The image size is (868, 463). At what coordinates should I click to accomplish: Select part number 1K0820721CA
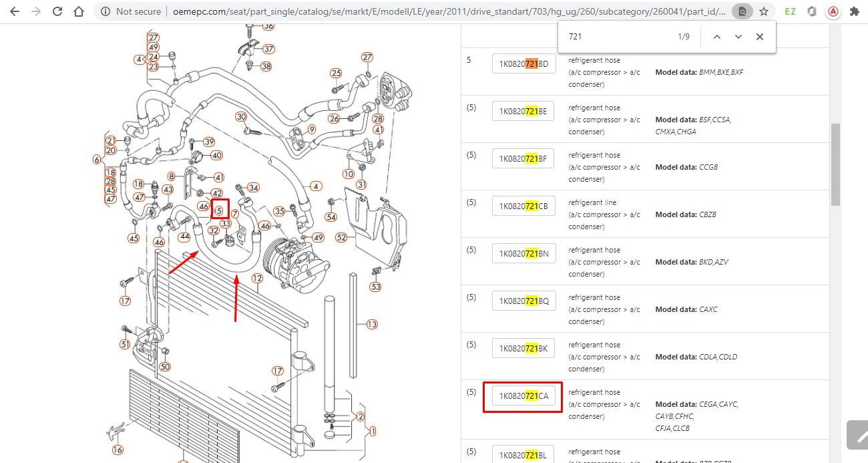point(523,396)
